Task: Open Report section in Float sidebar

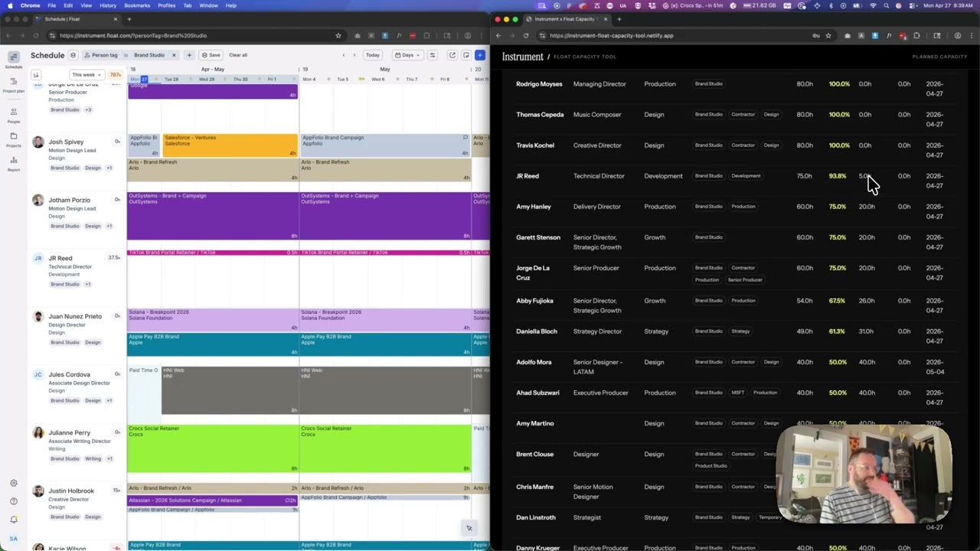Action: click(x=14, y=164)
